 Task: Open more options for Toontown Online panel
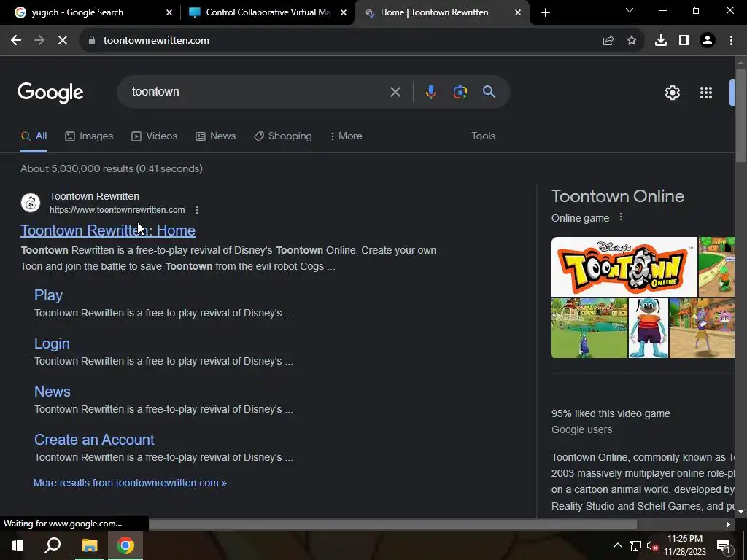[x=620, y=217]
